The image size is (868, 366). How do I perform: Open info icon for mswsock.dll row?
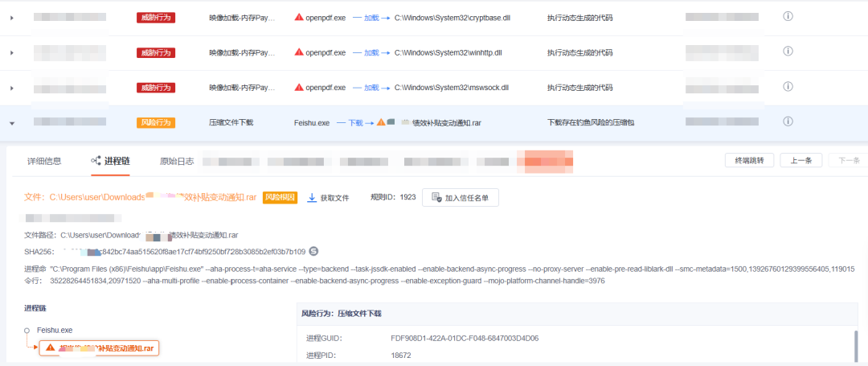pos(788,86)
